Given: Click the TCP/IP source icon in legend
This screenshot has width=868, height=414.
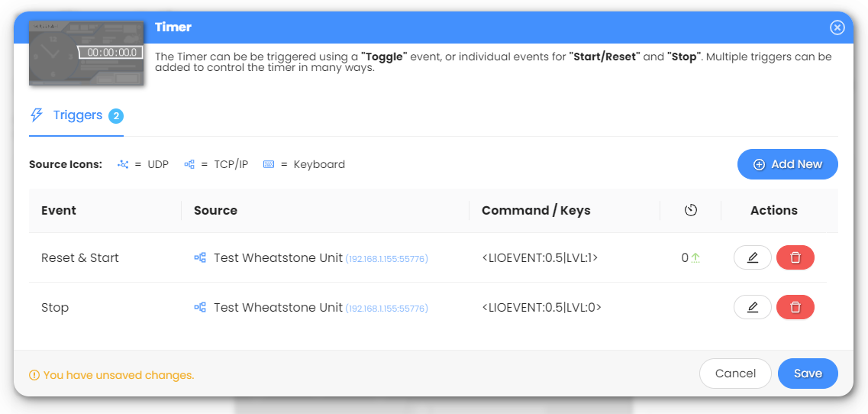Looking at the screenshot, I should tap(189, 164).
